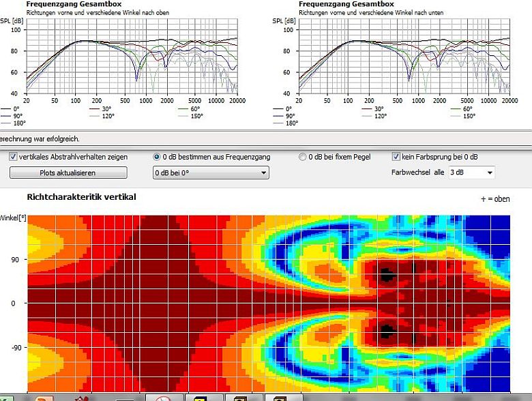Click the '20000' frequency tick of left chart

(237, 101)
